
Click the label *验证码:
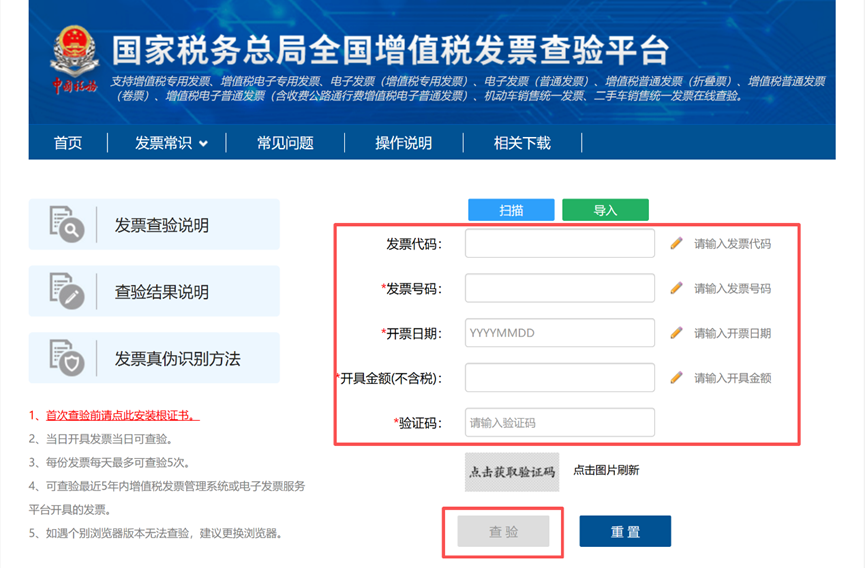click(x=418, y=423)
